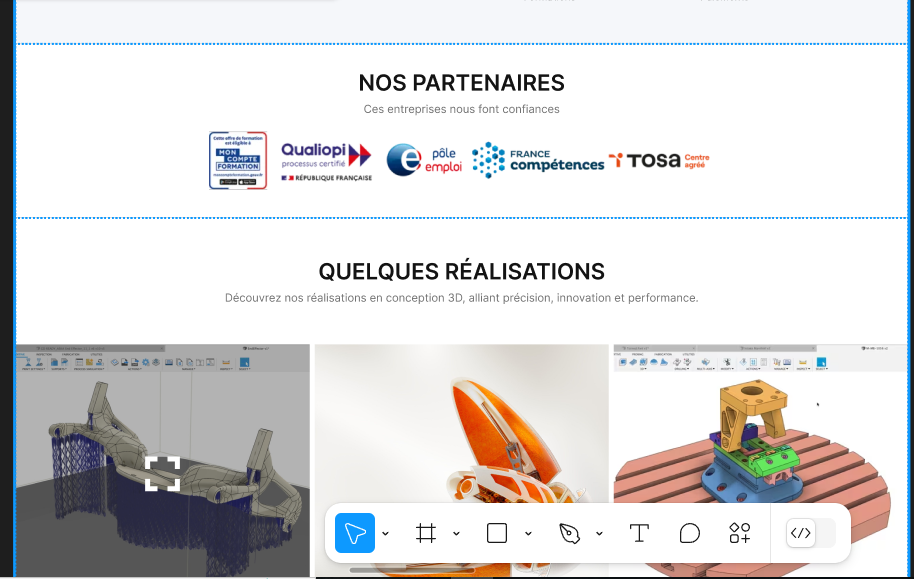Viewport: 914px width, 579px height.
Task: Select the Move tool in toolbar
Action: 354,533
